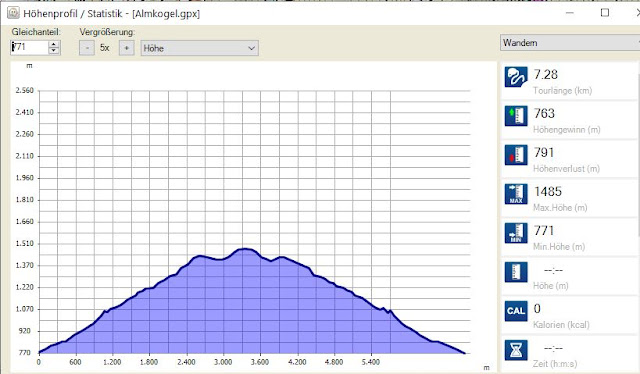Maximize the Höhenprofil window
Image resolution: width=640 pixels, height=374 pixels.
605,13
